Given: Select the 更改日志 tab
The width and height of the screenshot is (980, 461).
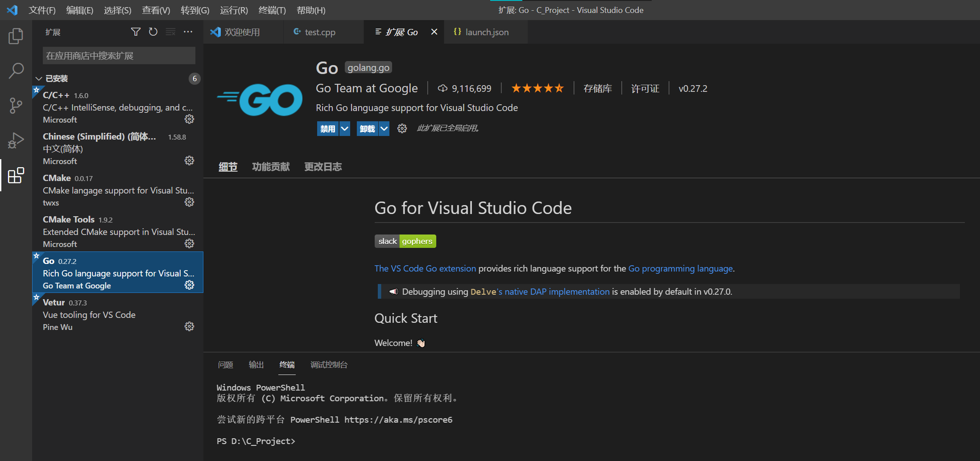Looking at the screenshot, I should pyautogui.click(x=323, y=167).
